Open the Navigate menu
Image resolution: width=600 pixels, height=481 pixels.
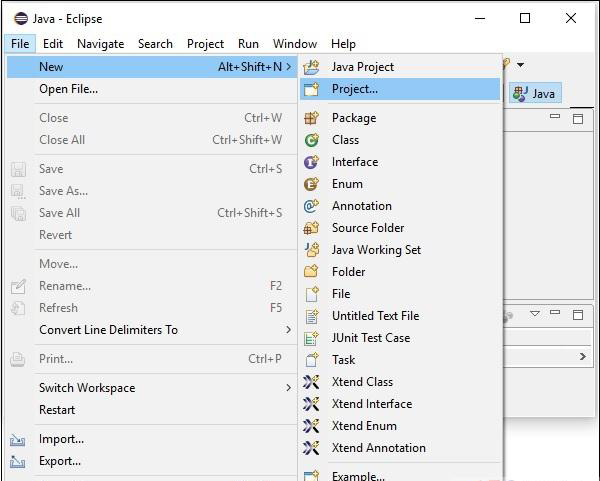(101, 44)
